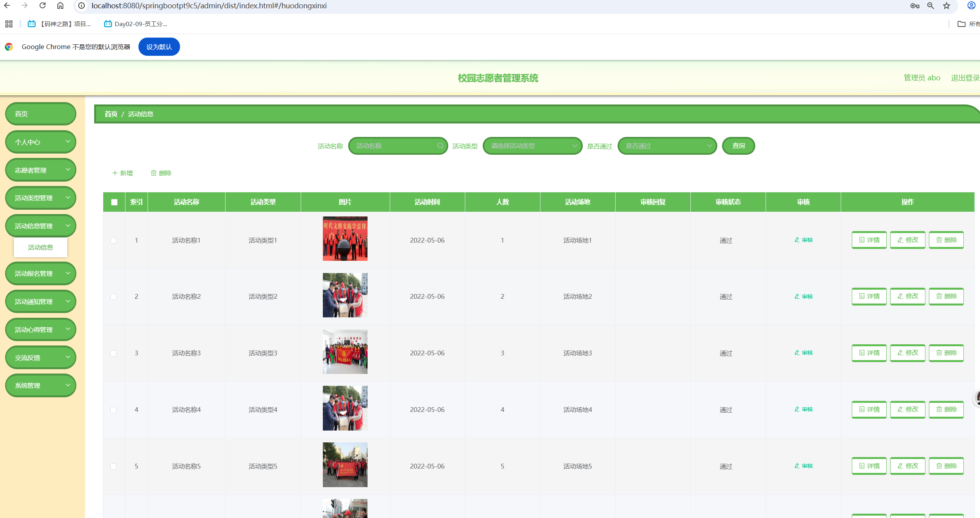Click 退出登录 link in header
The width and height of the screenshot is (980, 518).
point(965,78)
